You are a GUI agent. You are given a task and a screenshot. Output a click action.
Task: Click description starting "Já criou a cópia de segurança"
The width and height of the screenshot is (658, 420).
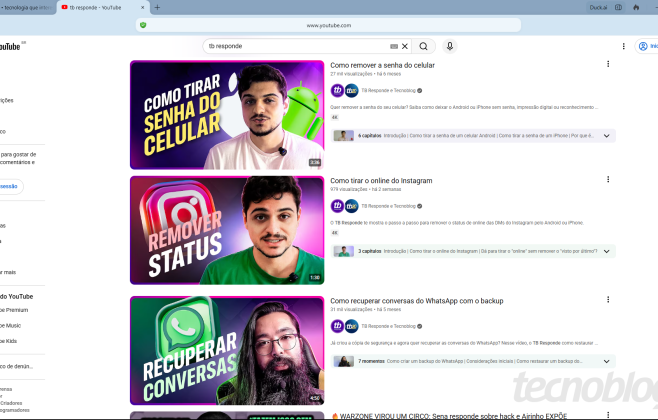point(464,343)
